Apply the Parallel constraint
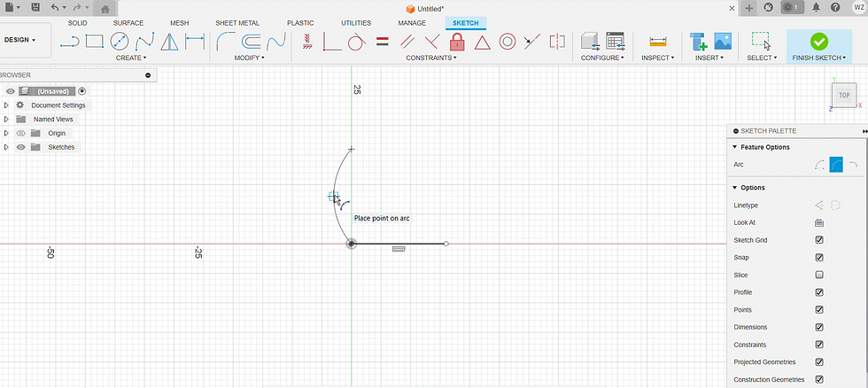The width and height of the screenshot is (868, 388). point(407,42)
